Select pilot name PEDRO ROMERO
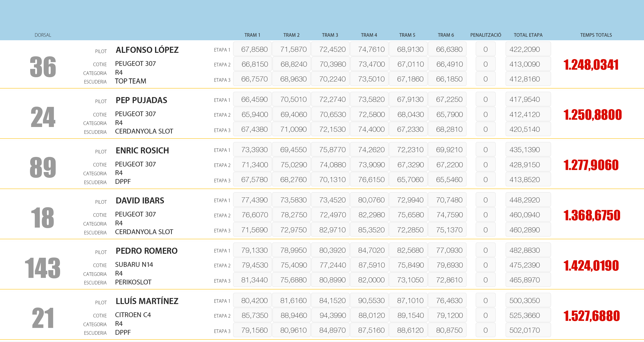 [x=146, y=251]
